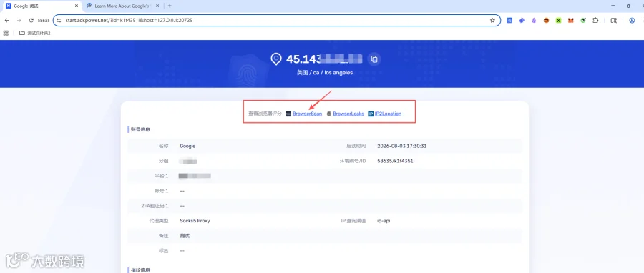Viewport: 644px width, 273px height.
Task: Open the BrowserScan link
Action: 307,114
